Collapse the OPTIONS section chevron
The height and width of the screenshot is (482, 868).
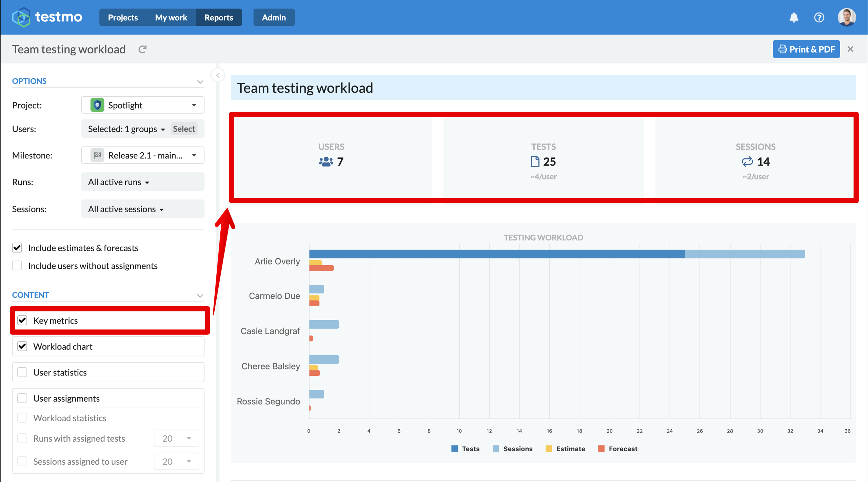(x=200, y=82)
